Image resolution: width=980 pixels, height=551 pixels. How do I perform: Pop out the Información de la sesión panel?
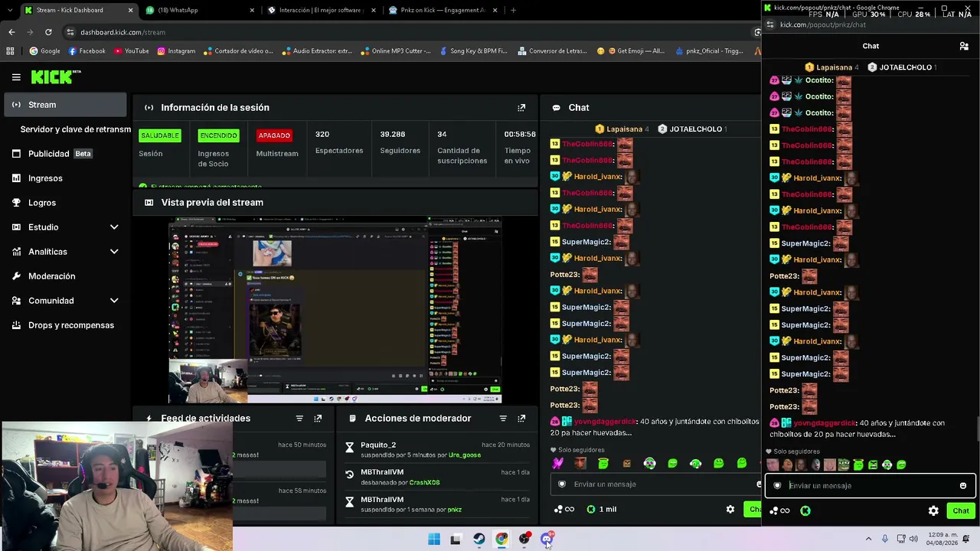point(521,108)
